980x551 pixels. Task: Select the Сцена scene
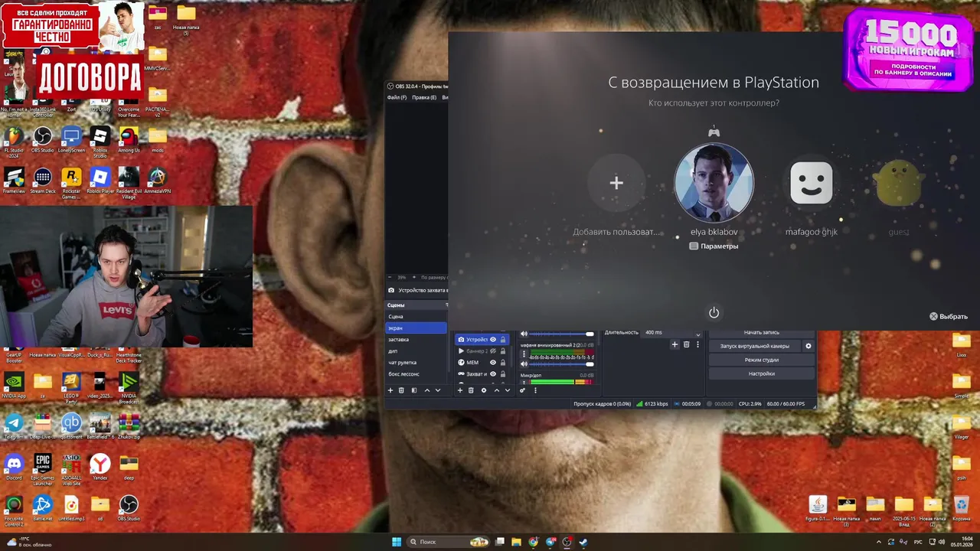416,316
